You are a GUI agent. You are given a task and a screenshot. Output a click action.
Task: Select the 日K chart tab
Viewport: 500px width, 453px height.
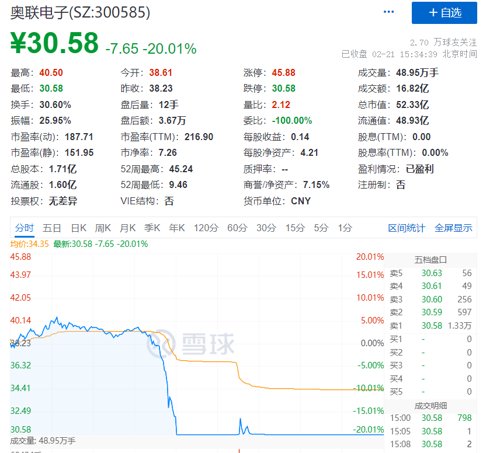tap(79, 228)
